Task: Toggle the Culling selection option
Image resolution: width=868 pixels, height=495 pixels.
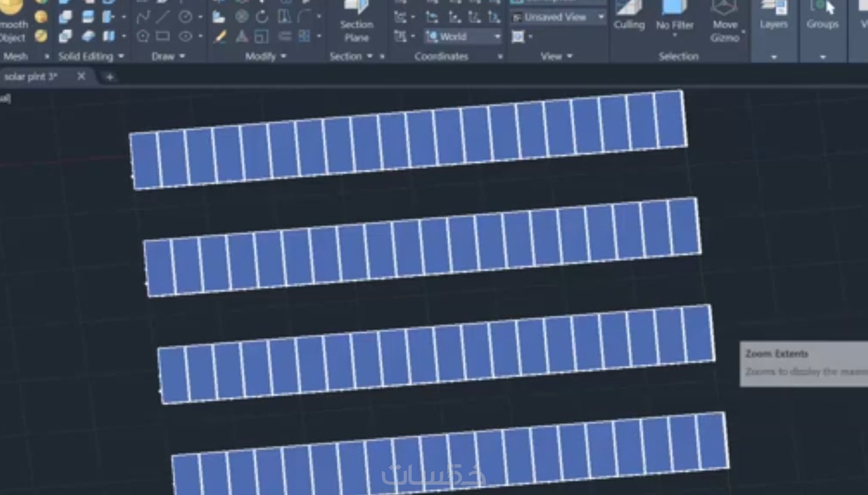Action: click(x=629, y=15)
